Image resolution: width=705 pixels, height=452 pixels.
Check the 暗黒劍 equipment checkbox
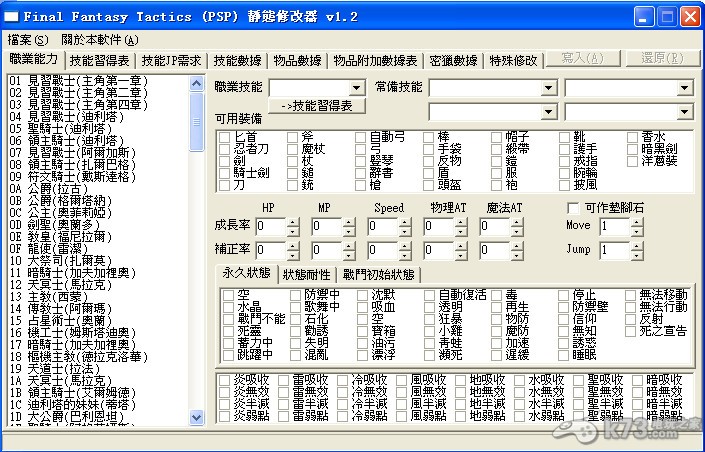(633, 149)
